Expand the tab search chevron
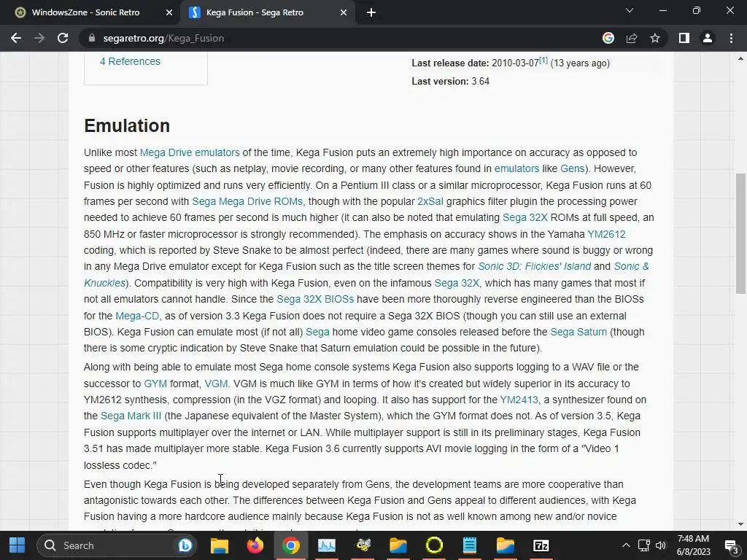Viewport: 747px width, 560px height. tap(630, 10)
